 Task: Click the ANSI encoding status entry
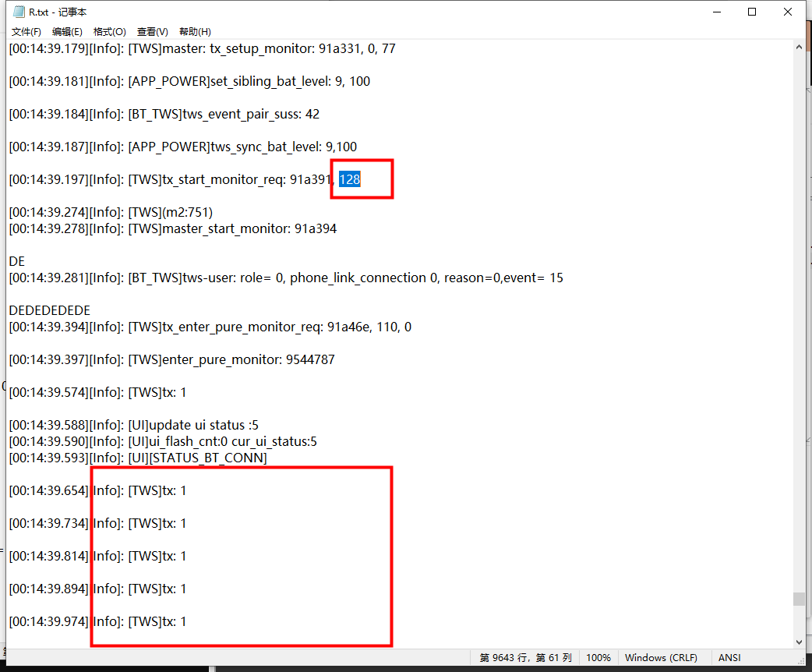[x=729, y=657]
